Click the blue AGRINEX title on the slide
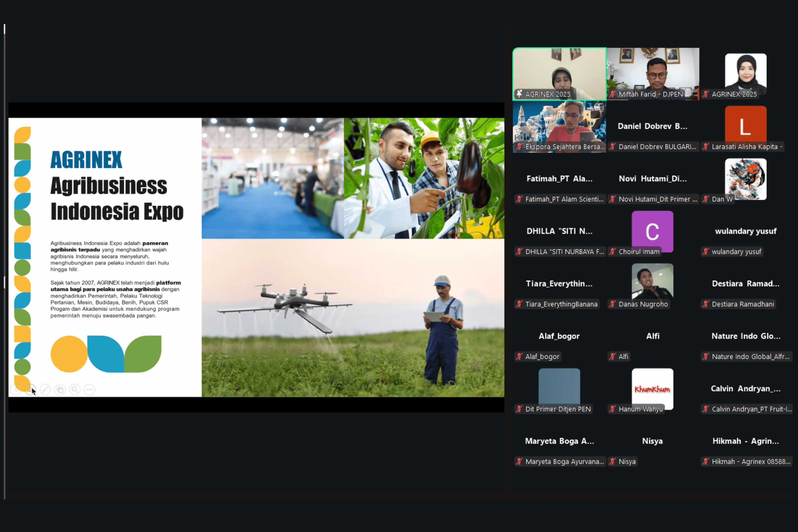This screenshot has height=532, width=798. pos(86,160)
